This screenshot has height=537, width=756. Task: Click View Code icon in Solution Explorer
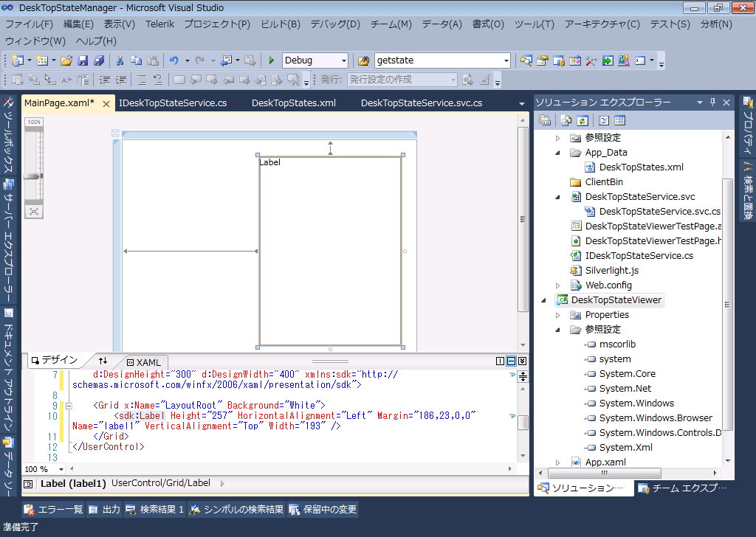(604, 120)
